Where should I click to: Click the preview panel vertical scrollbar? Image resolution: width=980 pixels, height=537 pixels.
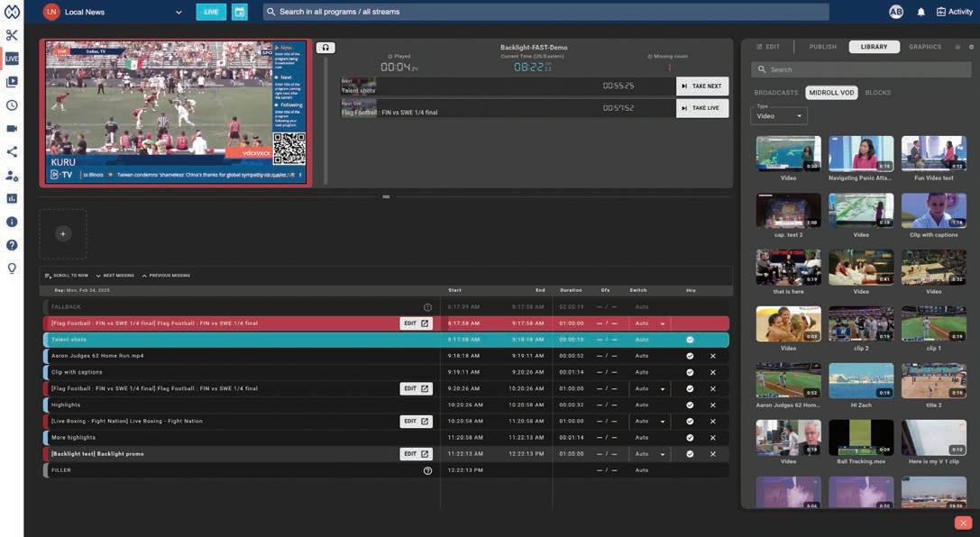325,119
